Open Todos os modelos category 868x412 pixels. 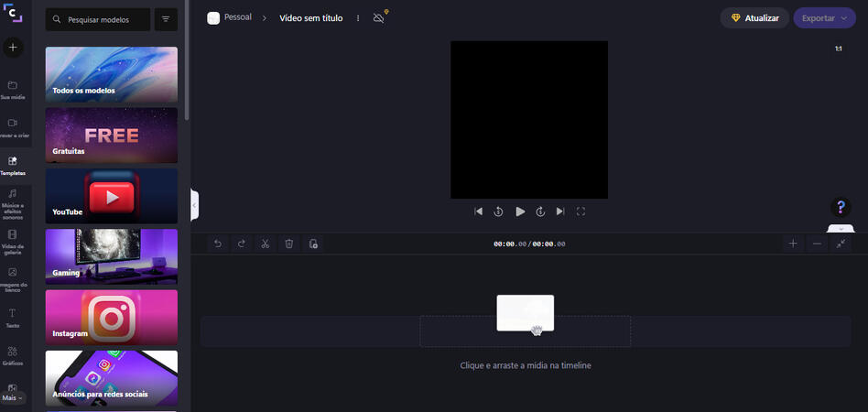point(112,74)
